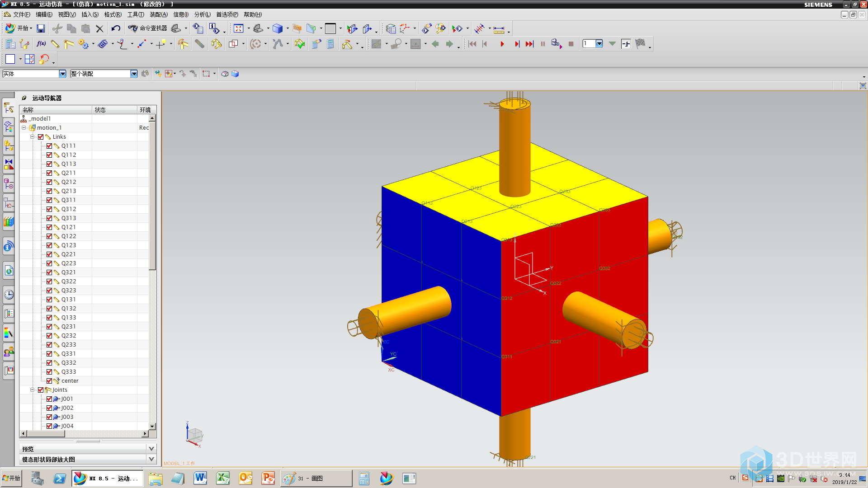Open Excel from the taskbar
The width and height of the screenshot is (868, 488).
pos(222,478)
